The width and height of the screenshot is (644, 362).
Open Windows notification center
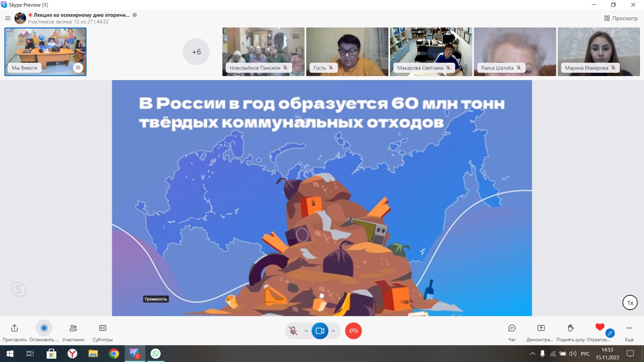point(630,354)
